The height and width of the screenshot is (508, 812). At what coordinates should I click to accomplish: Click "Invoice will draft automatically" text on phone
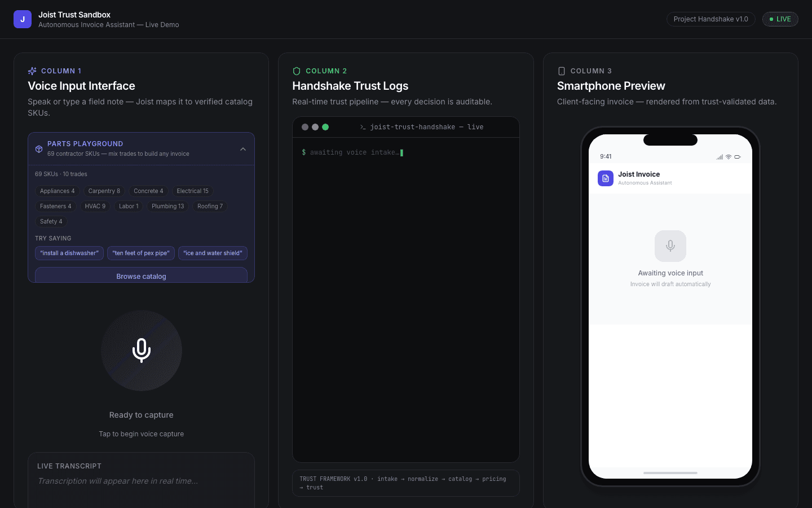670,284
